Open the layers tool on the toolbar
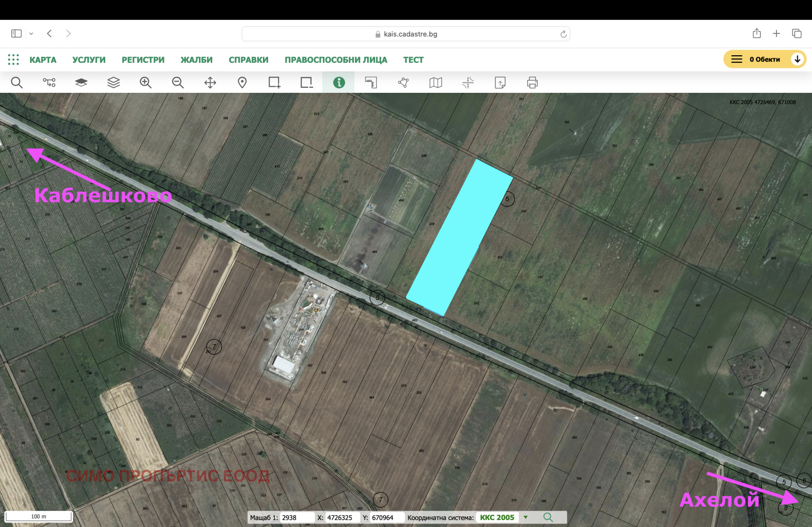812x527 pixels. tap(114, 82)
